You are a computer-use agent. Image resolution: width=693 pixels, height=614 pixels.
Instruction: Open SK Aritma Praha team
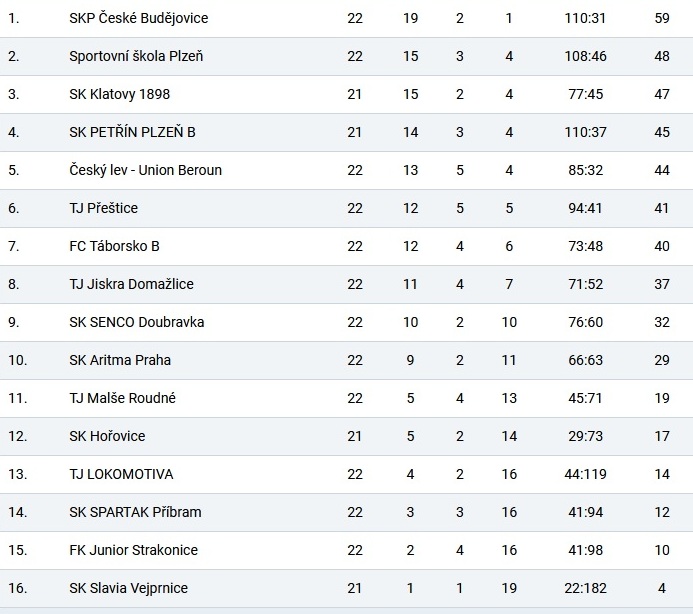(x=120, y=360)
